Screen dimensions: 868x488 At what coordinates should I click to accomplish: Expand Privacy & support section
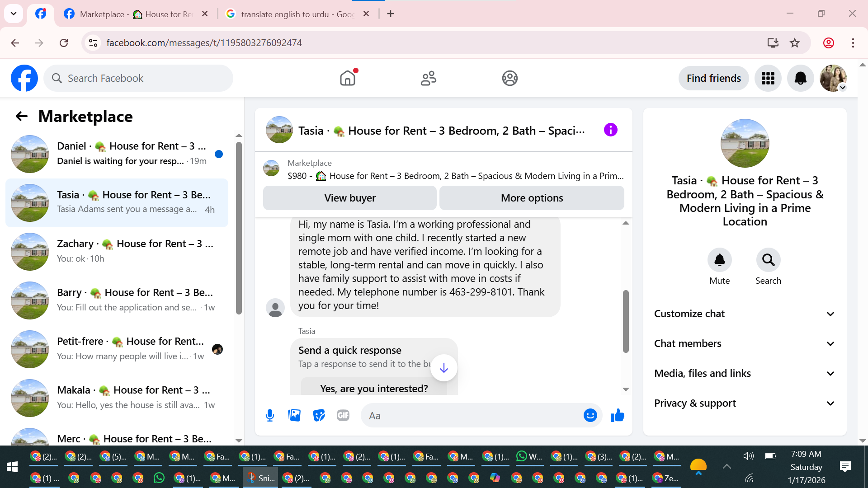744,404
